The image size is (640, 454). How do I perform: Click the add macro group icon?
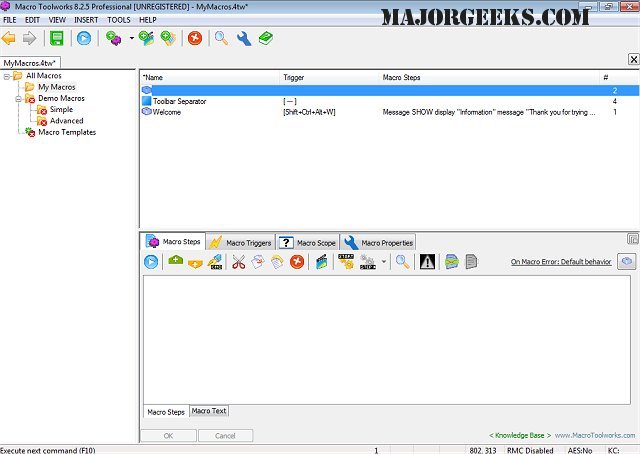(147, 38)
